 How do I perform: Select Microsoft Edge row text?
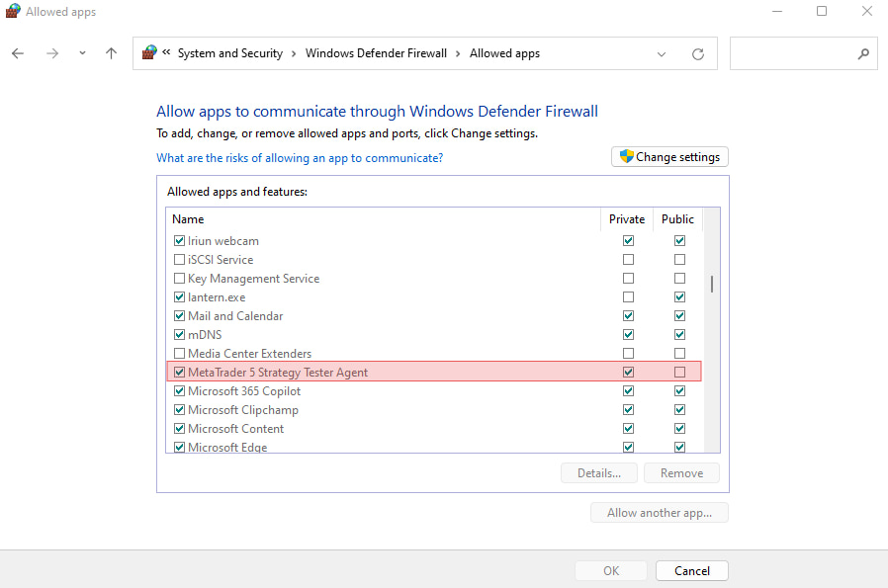pos(227,447)
